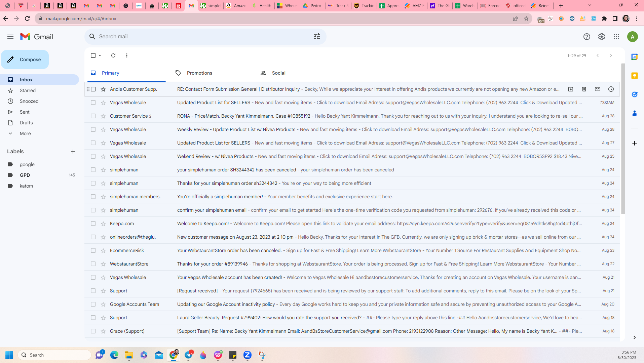Tick the checkbox for Keepa.com email
Screen dimensions: 644x363
(x=93, y=224)
